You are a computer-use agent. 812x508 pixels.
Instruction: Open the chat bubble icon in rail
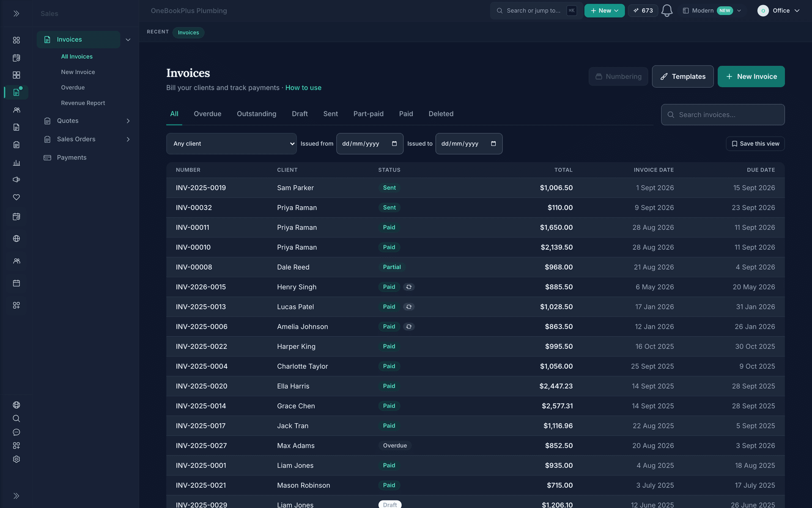point(16,432)
